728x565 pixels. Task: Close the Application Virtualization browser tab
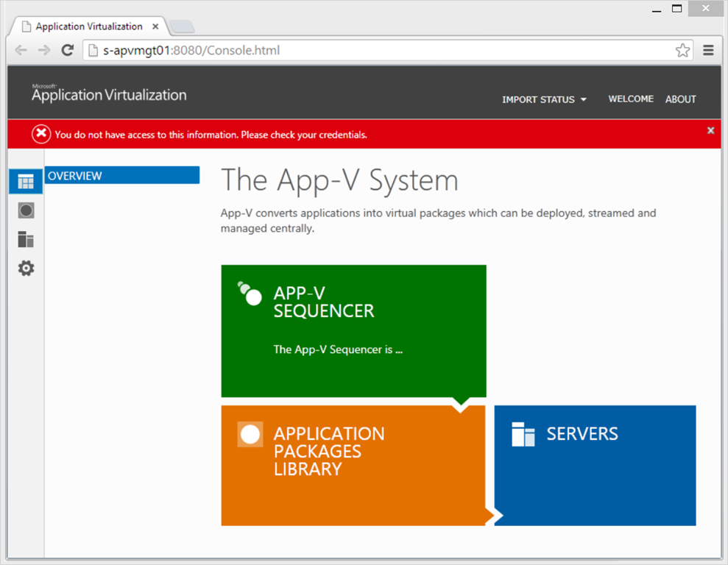pos(155,26)
